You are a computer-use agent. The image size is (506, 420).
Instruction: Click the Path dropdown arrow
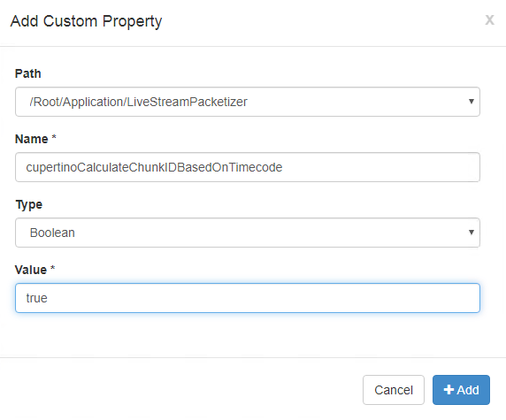(x=471, y=102)
